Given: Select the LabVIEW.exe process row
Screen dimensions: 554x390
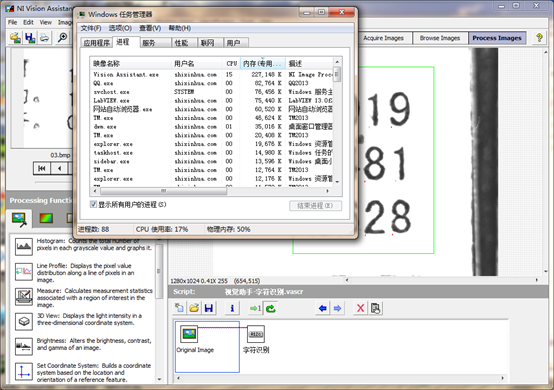Looking at the screenshot, I should 211,100.
